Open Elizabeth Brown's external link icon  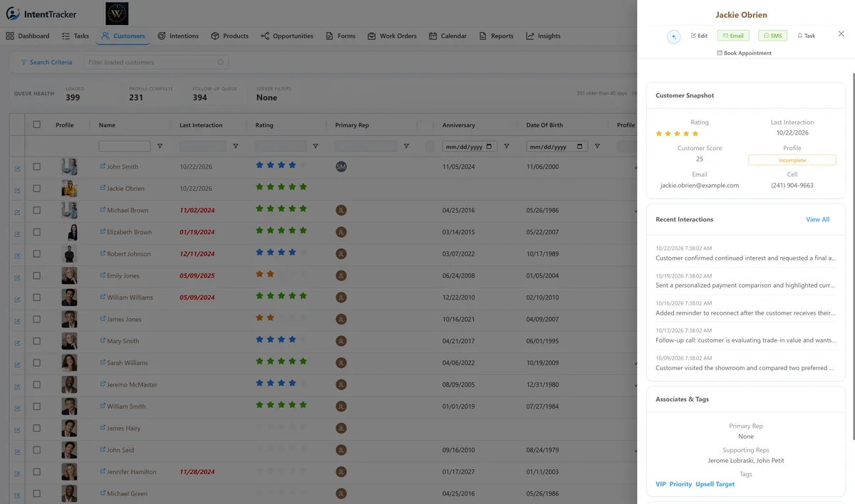tap(103, 231)
